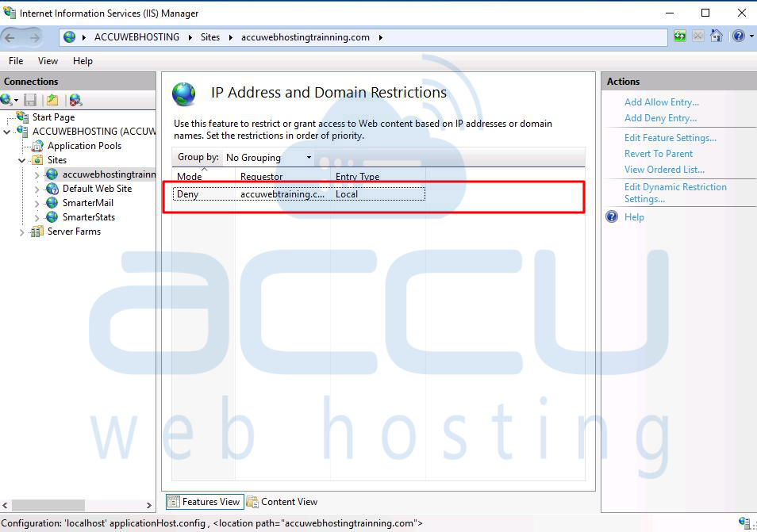Collapse the ACCUWEBHOSTING server node
The image size is (757, 532).
pos(7,132)
